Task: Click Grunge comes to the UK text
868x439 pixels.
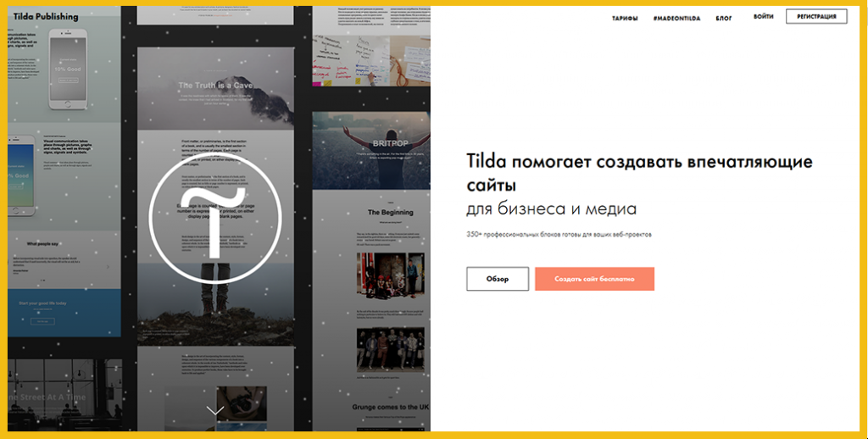Action: tap(390, 407)
